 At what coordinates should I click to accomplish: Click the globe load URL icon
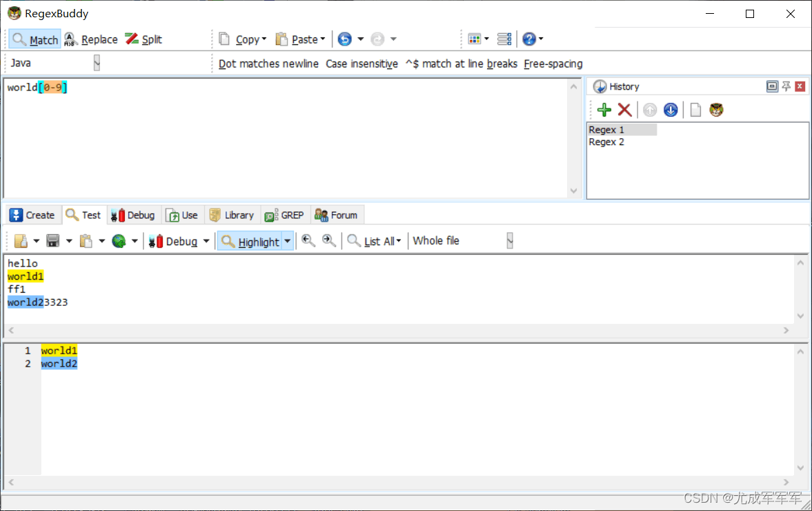[119, 241]
